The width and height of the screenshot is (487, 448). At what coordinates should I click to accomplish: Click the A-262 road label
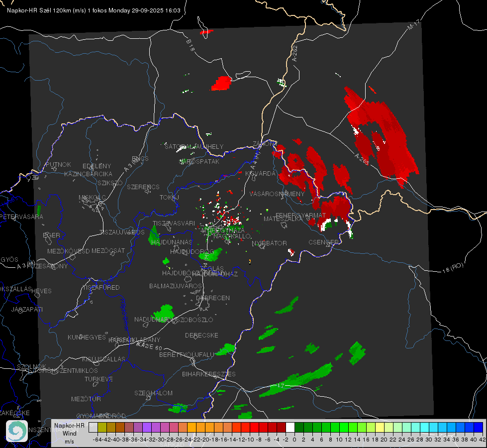(x=294, y=53)
